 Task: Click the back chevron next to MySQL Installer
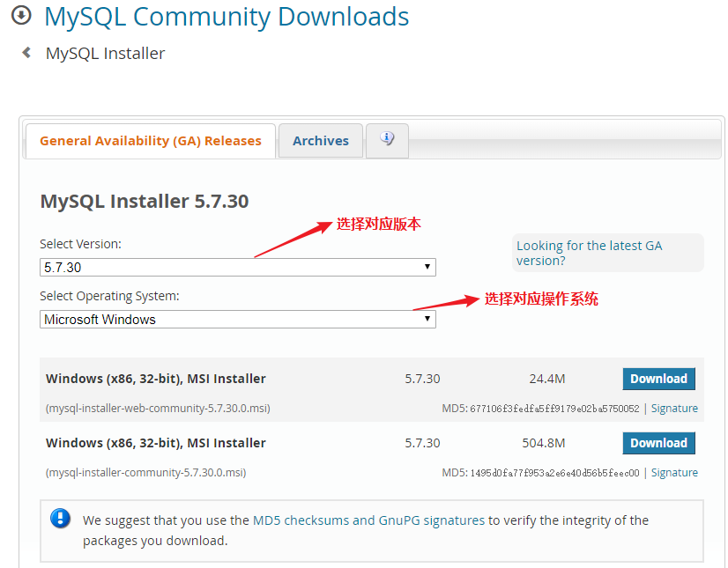click(26, 53)
